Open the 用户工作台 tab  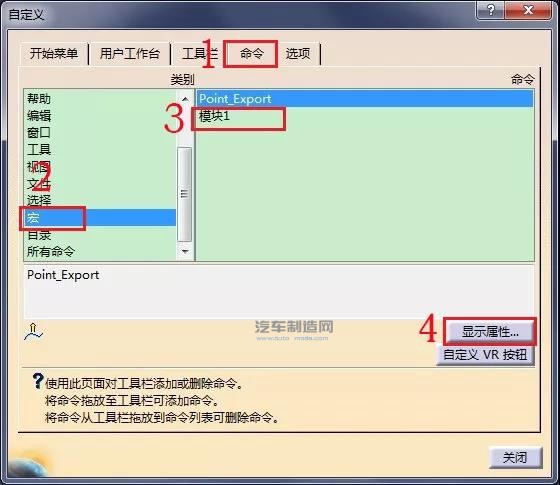coord(129,54)
